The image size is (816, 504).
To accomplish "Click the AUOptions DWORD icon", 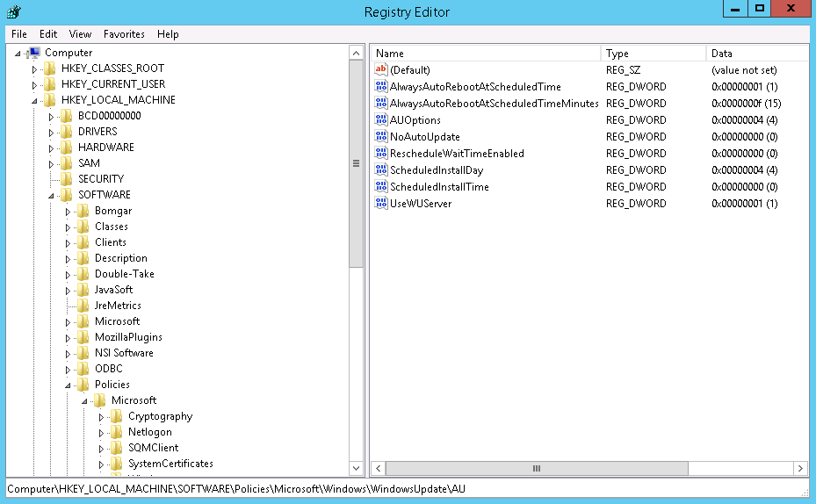I will [381, 119].
